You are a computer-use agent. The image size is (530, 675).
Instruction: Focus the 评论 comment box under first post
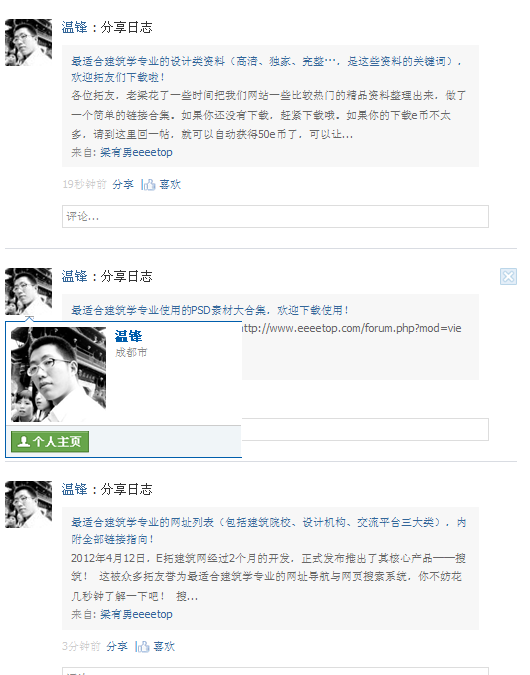[x=276, y=217]
